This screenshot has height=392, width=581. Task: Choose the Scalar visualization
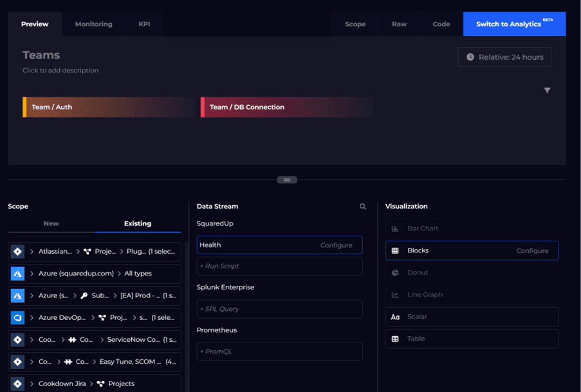coord(472,317)
